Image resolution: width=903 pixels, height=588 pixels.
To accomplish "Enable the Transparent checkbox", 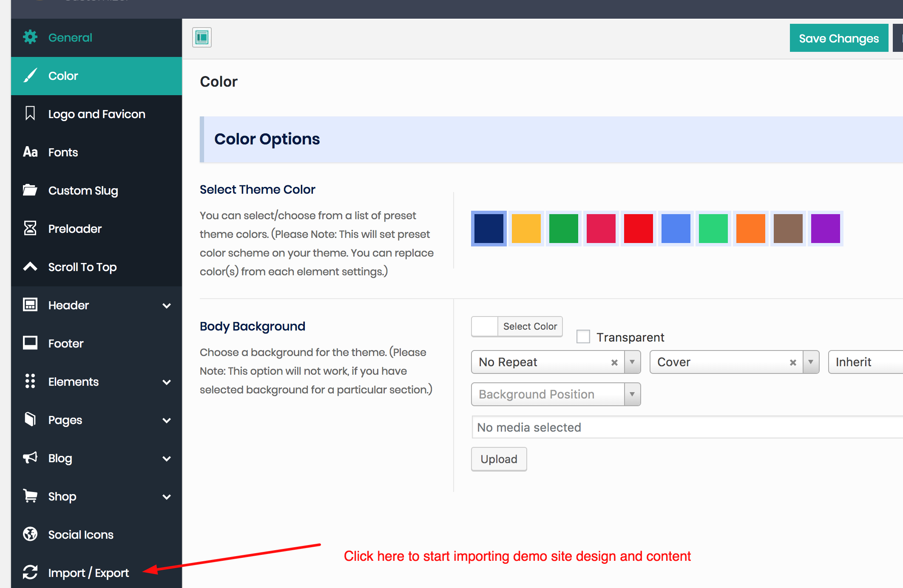I will (x=583, y=336).
